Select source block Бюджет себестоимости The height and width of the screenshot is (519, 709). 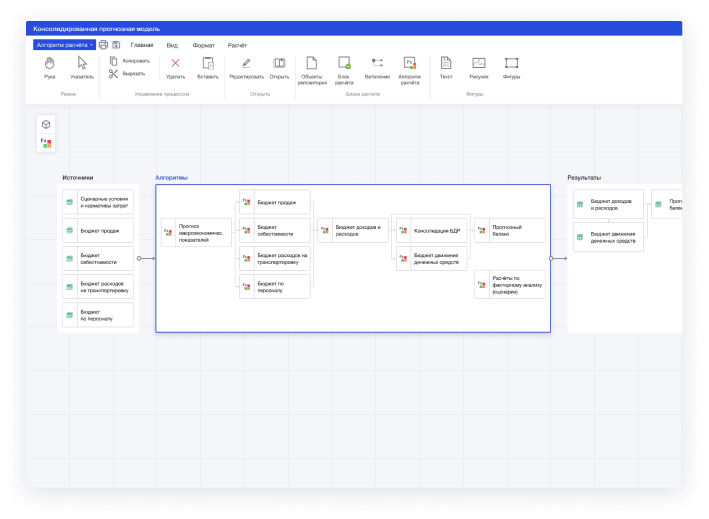pyautogui.click(x=98, y=259)
